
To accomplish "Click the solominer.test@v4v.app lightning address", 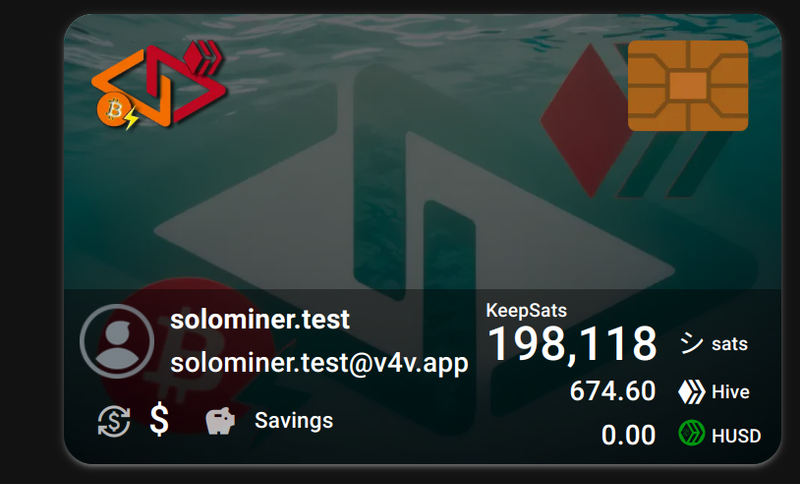I will pos(319,363).
